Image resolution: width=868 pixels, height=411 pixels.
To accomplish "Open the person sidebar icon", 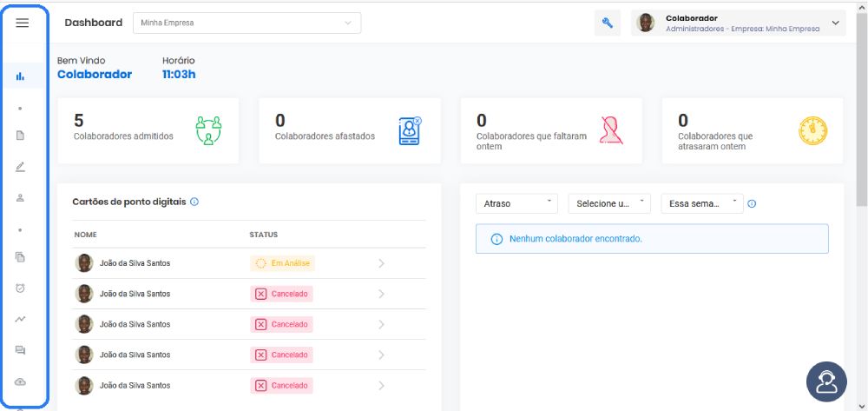I will tap(21, 198).
